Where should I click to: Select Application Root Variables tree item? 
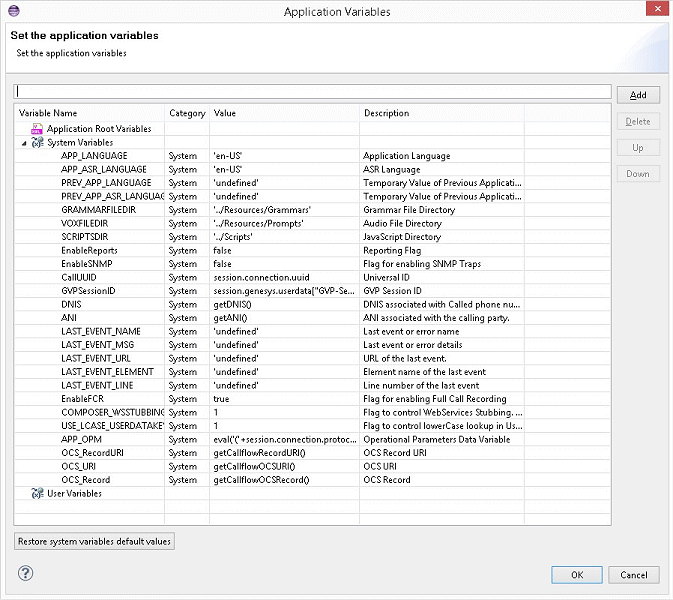tap(99, 129)
